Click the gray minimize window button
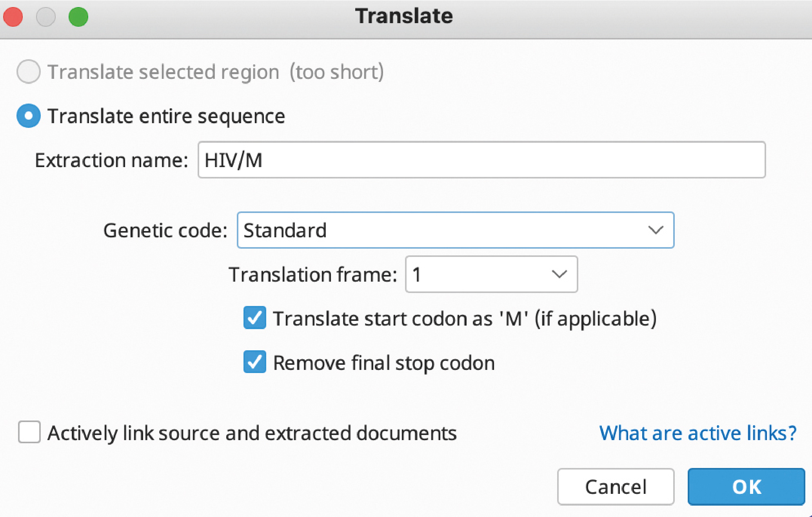Viewport: 812px width, 517px height. (x=46, y=17)
